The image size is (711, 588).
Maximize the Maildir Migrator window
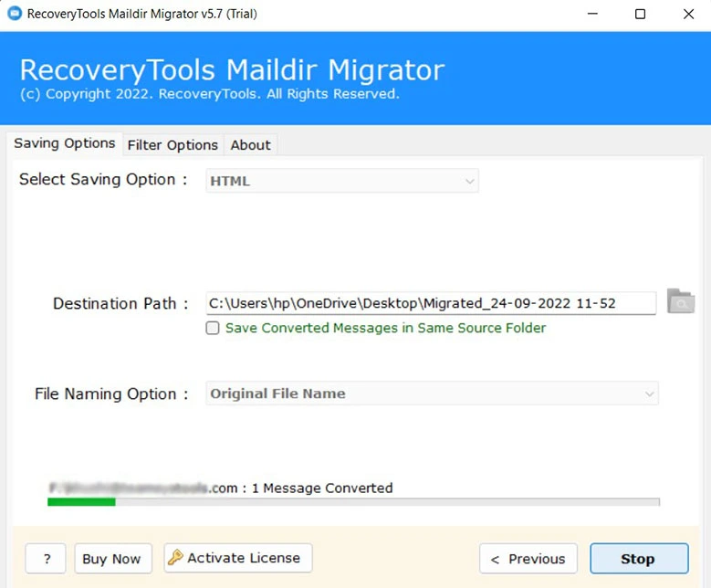[x=640, y=14]
